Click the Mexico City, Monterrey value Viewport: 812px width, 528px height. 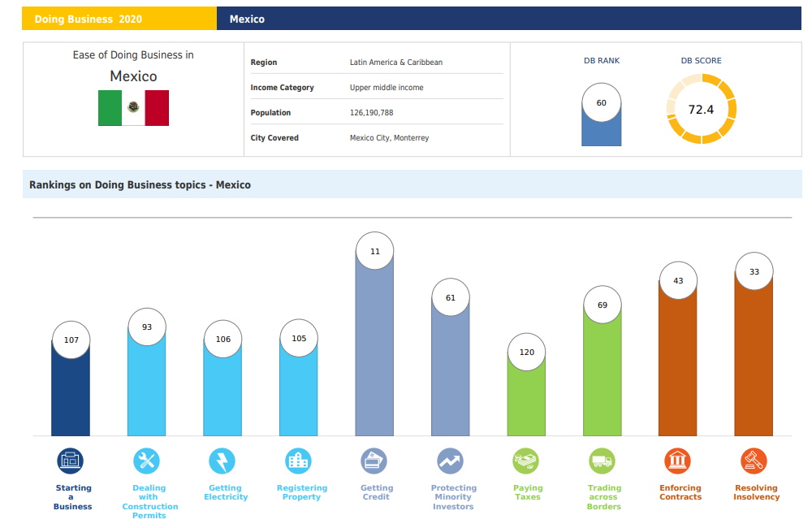click(390, 138)
